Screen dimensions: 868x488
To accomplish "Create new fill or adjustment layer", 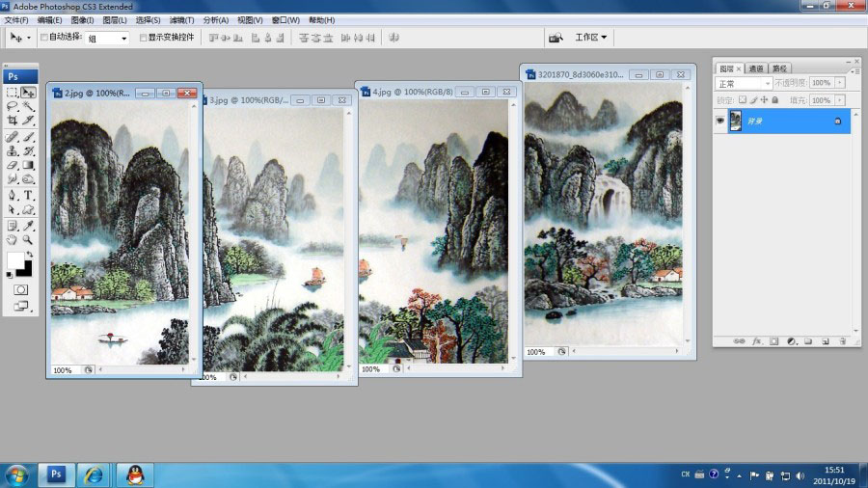I will coord(792,341).
